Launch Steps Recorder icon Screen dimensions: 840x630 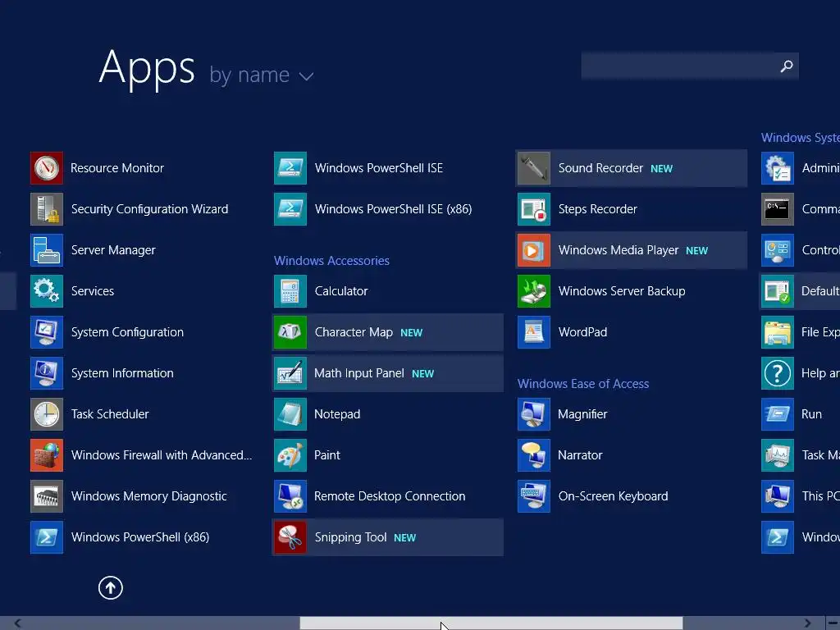[x=534, y=209]
